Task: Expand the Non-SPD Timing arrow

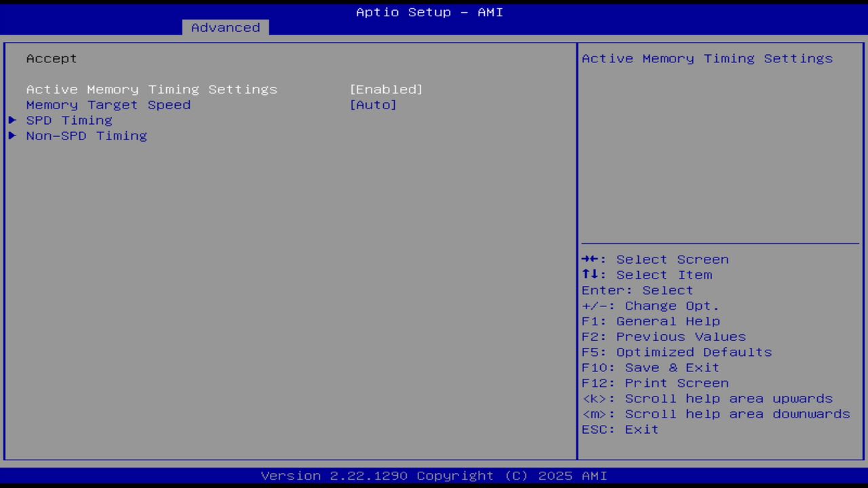Action: click(12, 136)
